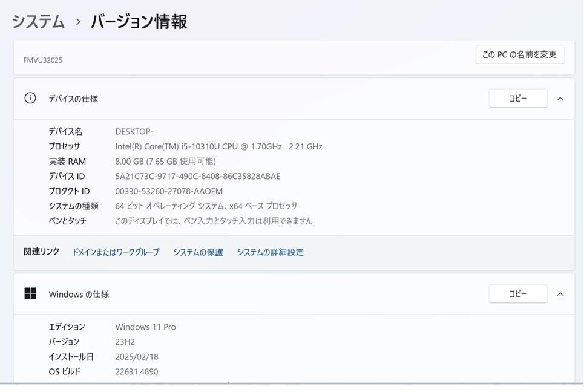
Task: Select the device name value DESKTOP-
Action: pyautogui.click(x=134, y=132)
